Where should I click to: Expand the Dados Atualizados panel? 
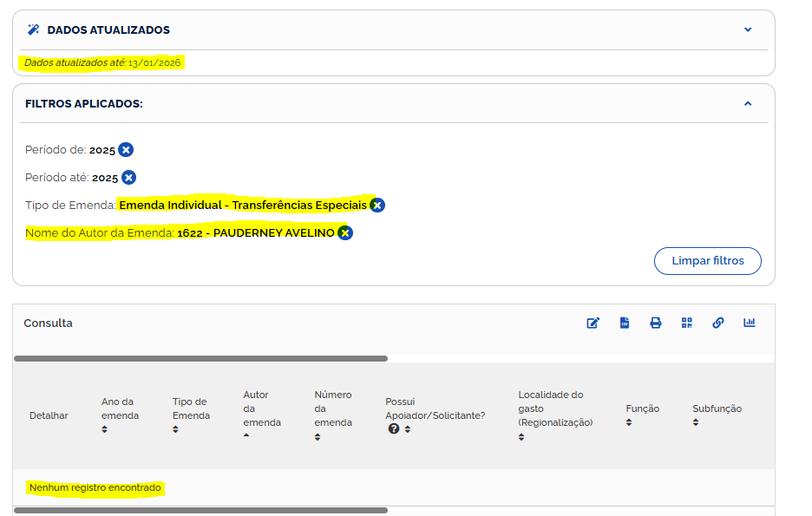(x=748, y=29)
